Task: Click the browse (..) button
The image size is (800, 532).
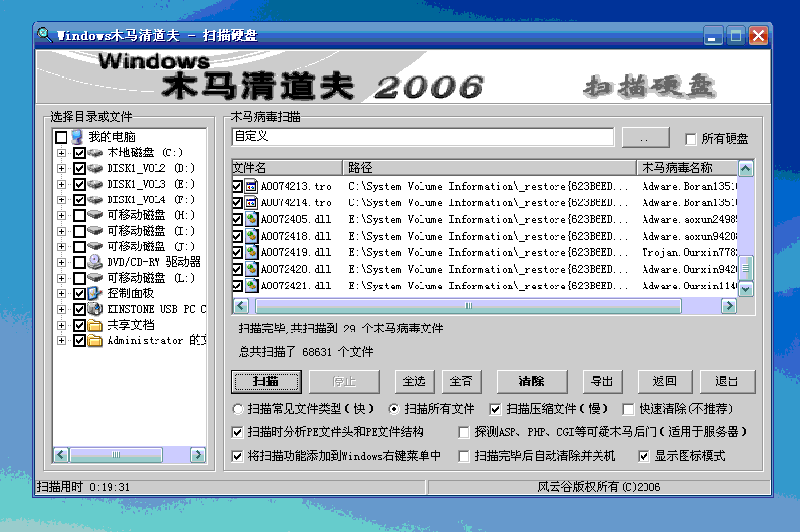Action: tap(645, 138)
